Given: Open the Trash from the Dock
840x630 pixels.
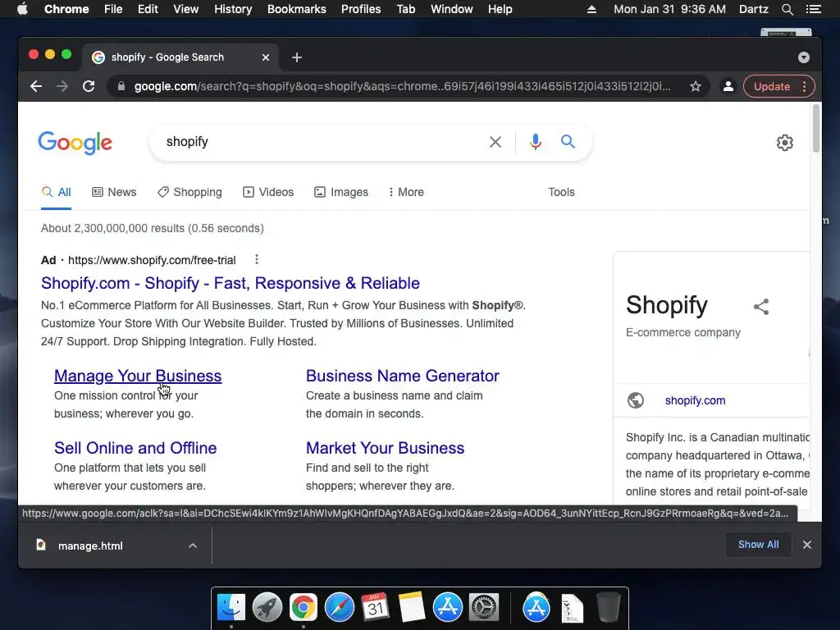Looking at the screenshot, I should (x=608, y=608).
